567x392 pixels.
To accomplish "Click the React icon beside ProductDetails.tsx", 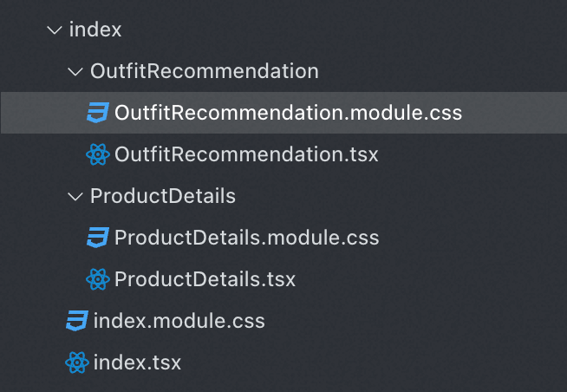I will tap(98, 279).
